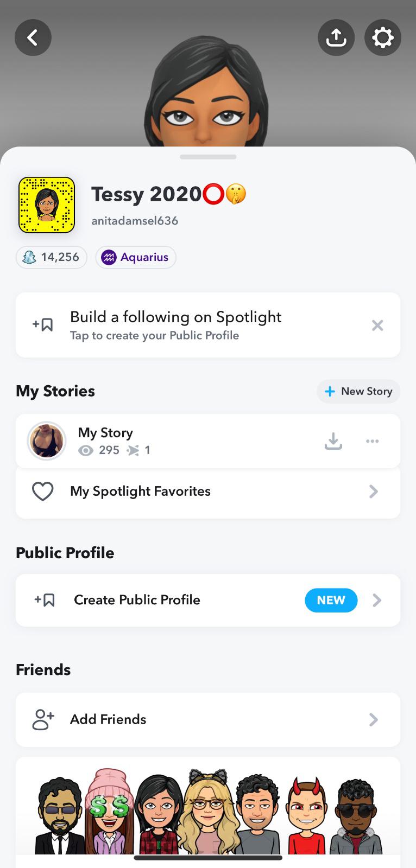Tap the yellow Snapcode image
This screenshot has width=416, height=868.
[47, 205]
